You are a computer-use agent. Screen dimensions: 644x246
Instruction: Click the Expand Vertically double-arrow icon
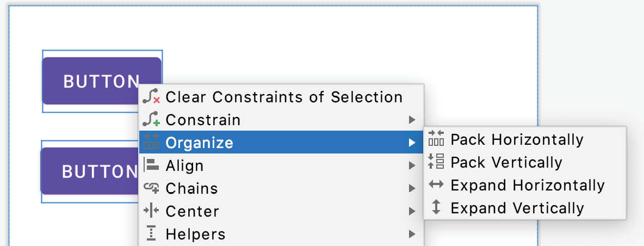pyautogui.click(x=436, y=207)
